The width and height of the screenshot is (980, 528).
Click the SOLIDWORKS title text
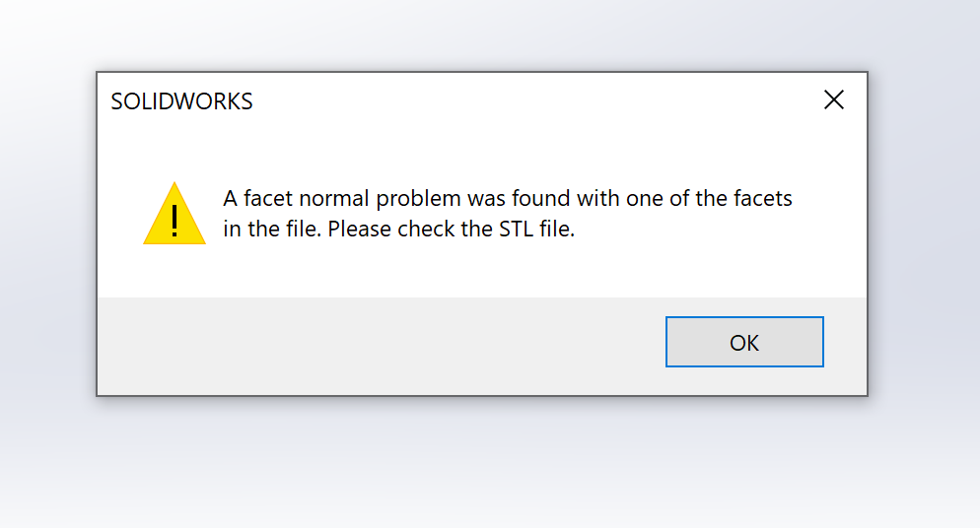coord(181,101)
